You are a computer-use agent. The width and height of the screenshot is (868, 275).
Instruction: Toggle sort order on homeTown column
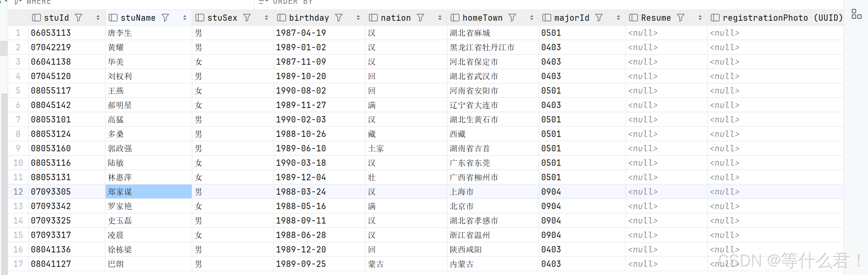point(532,18)
